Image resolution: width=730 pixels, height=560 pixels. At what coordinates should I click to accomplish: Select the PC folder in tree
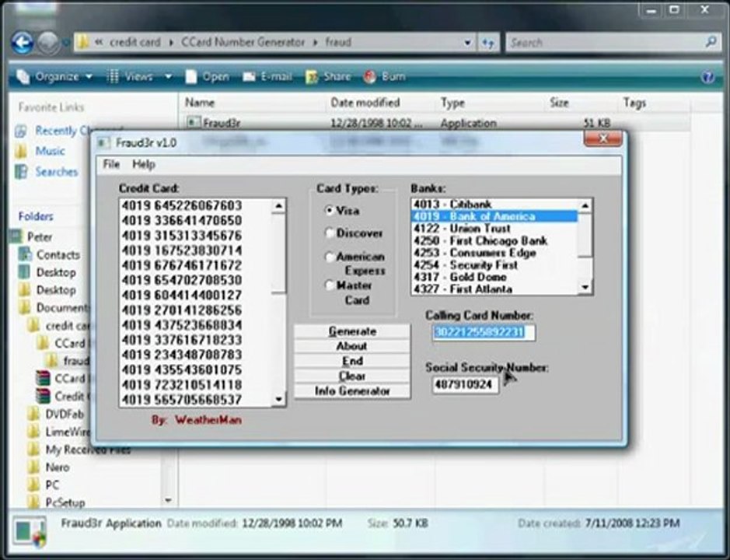pyautogui.click(x=52, y=485)
